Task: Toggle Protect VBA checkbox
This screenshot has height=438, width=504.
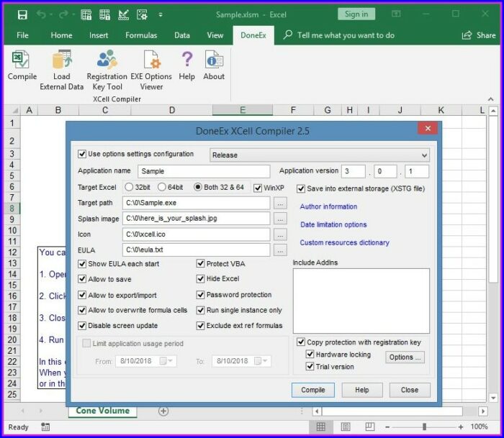Action: pyautogui.click(x=200, y=264)
